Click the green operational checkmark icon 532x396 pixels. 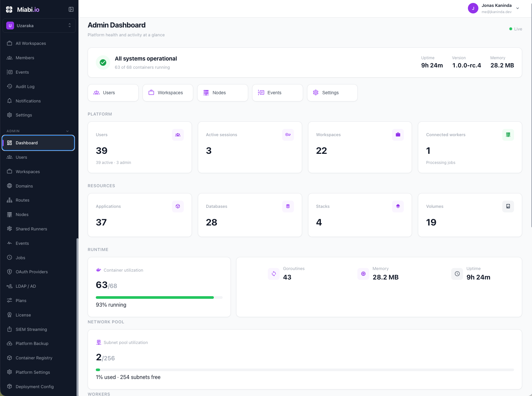click(103, 63)
